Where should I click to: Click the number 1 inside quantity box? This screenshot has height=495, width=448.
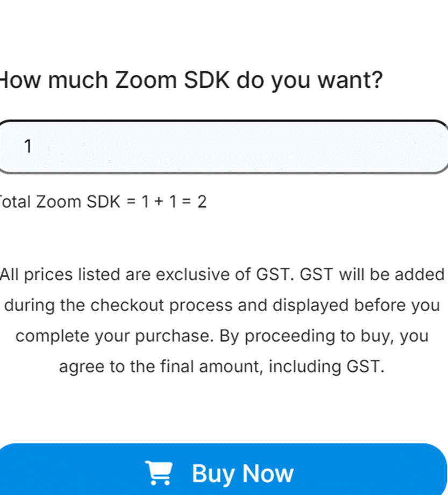pos(28,146)
